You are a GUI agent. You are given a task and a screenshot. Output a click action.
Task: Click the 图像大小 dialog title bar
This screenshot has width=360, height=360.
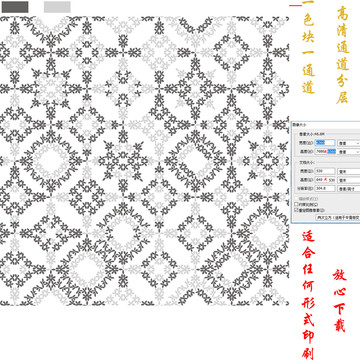(x=326, y=124)
